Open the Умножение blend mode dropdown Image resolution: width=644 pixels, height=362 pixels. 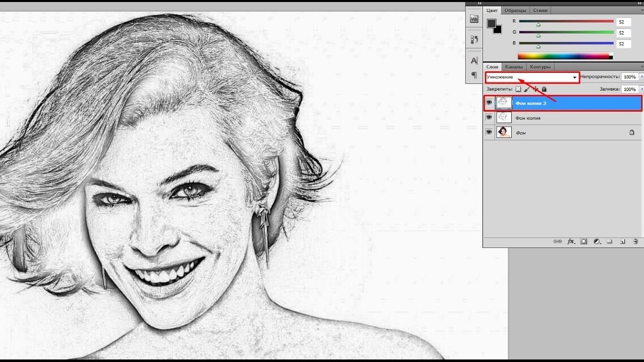click(x=532, y=77)
